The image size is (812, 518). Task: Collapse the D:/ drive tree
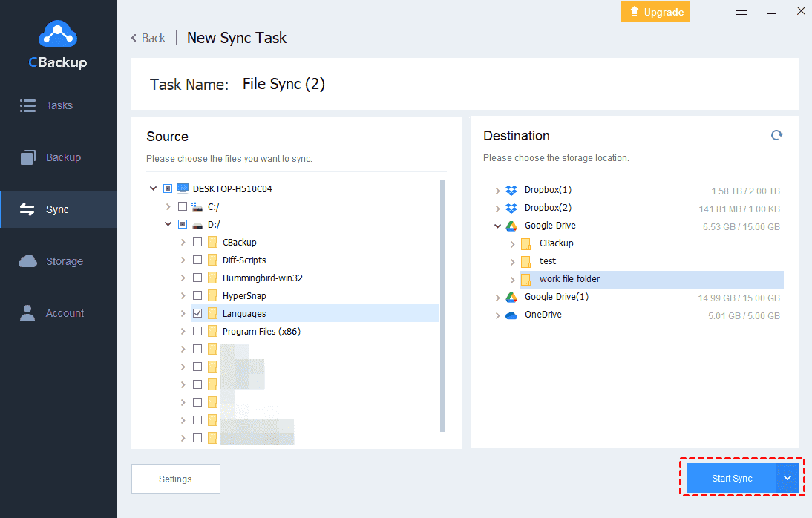tap(168, 223)
